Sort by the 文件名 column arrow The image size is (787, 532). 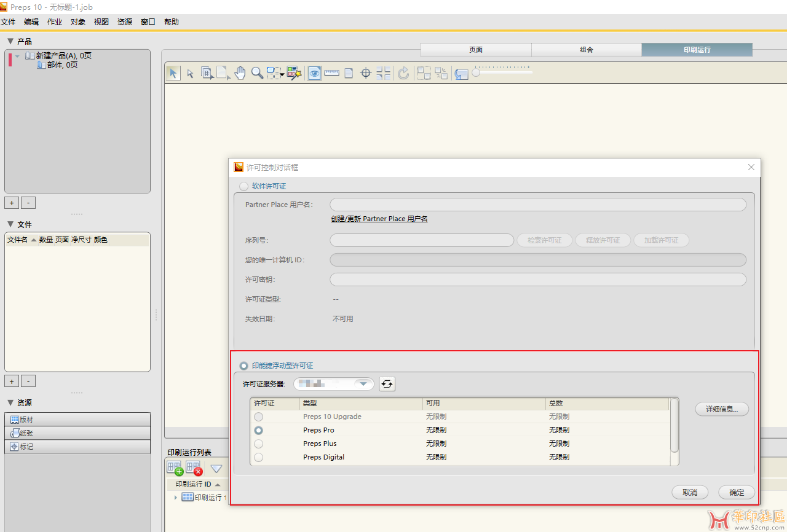pyautogui.click(x=34, y=240)
